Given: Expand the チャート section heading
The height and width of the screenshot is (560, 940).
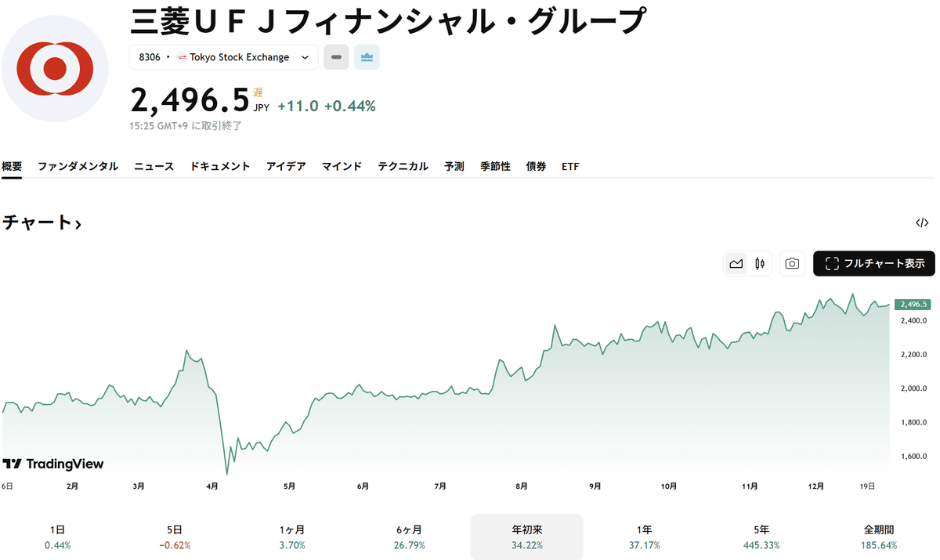Looking at the screenshot, I should pyautogui.click(x=42, y=222).
